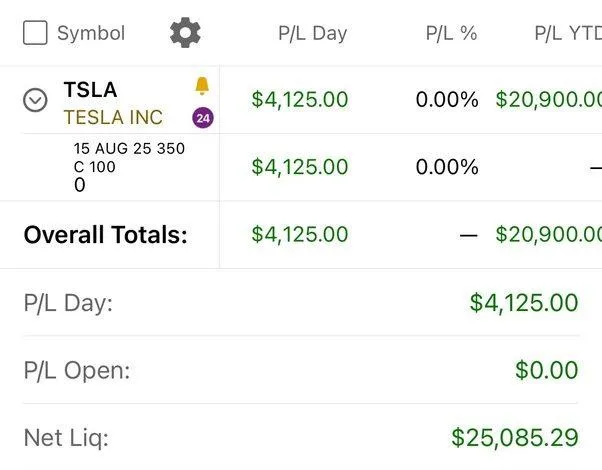Click the option row P/L % value
The height and width of the screenshot is (470, 602).
click(x=447, y=167)
